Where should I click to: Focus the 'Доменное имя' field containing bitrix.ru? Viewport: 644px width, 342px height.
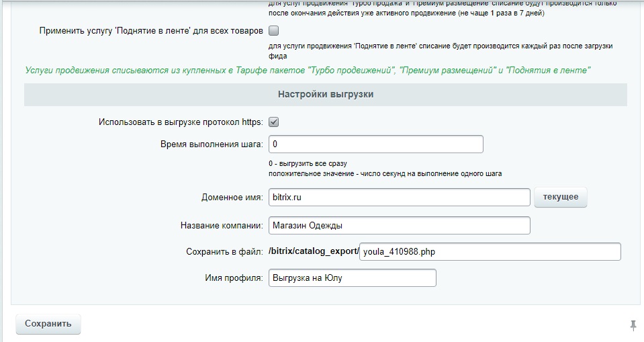399,198
